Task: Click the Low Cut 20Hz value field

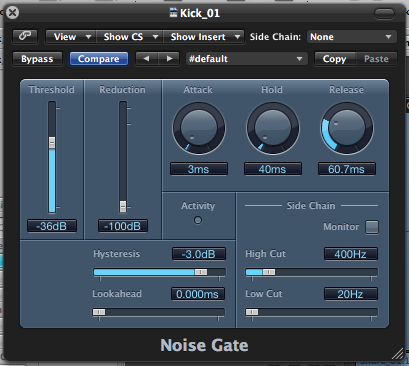Action: pos(351,294)
